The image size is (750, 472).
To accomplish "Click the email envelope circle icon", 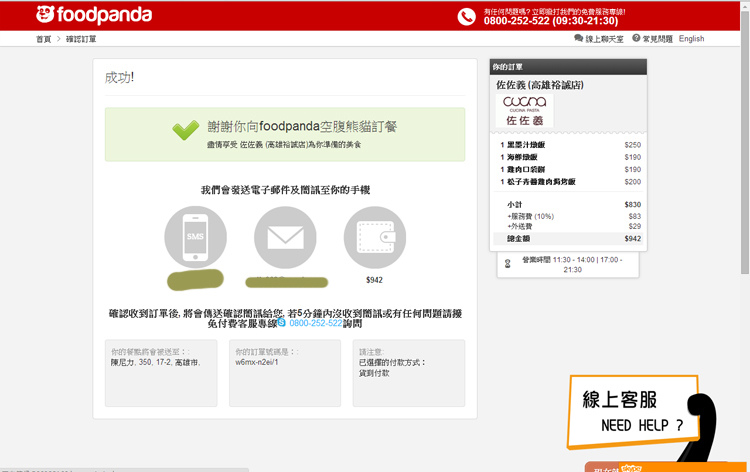I will tap(285, 237).
